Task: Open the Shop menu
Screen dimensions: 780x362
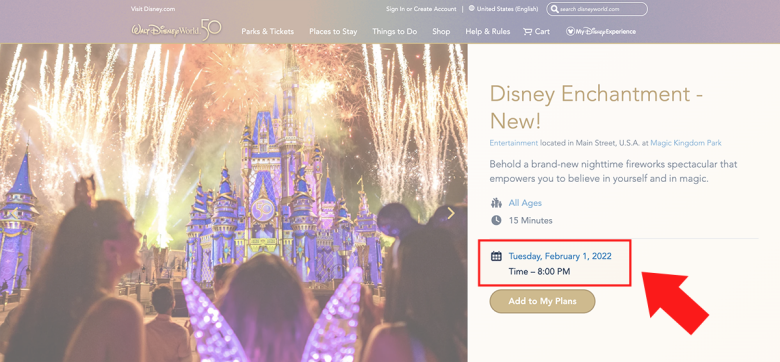Action: pyautogui.click(x=441, y=31)
